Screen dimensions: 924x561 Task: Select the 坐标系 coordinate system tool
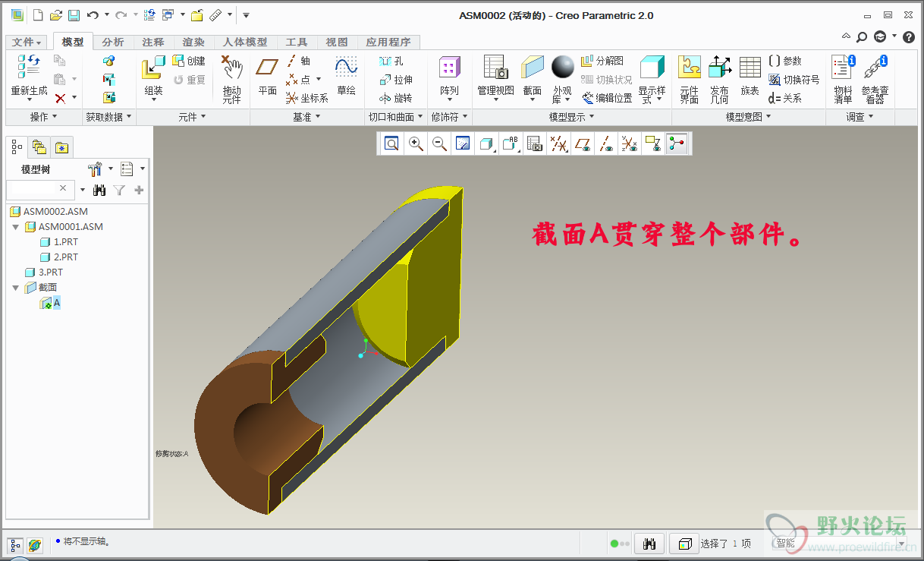[307, 98]
